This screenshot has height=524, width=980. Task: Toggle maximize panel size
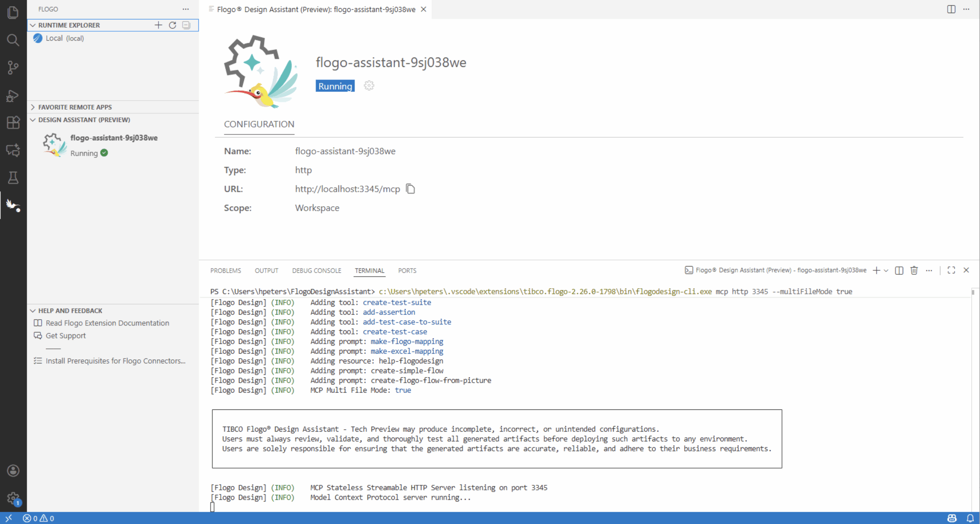tap(951, 270)
